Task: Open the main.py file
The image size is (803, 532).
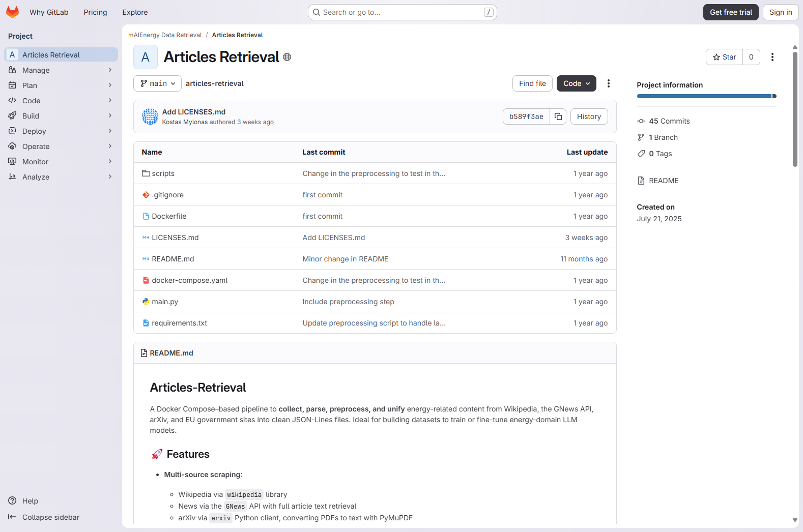Action: tap(165, 302)
